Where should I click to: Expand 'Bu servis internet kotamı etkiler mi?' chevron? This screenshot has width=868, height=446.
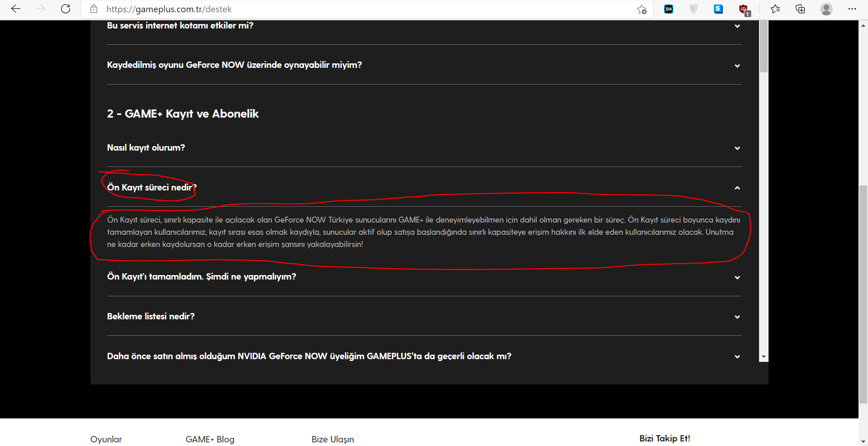737,26
